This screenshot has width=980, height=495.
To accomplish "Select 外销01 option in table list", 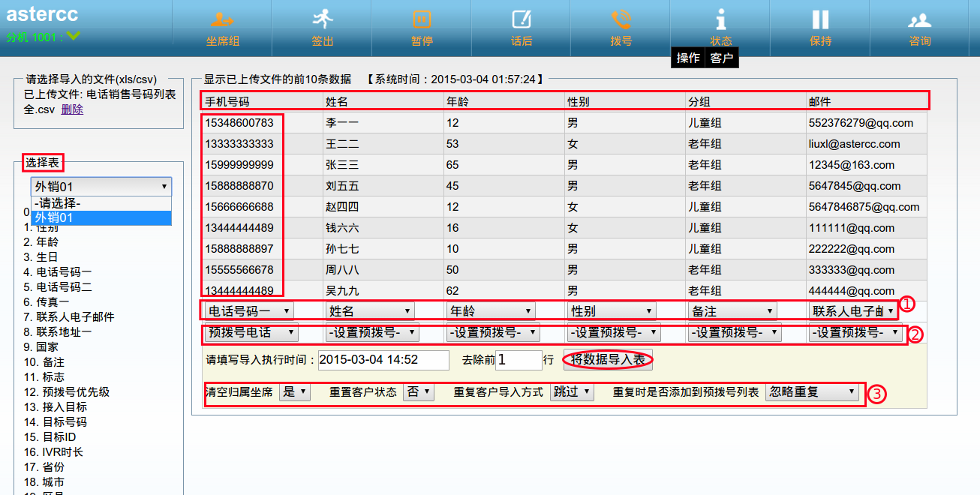I will point(101,217).
